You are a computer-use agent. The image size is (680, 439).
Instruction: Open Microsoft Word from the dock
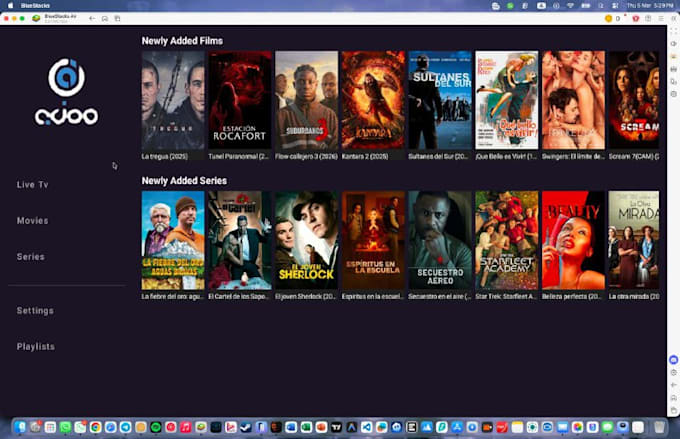[291, 427]
